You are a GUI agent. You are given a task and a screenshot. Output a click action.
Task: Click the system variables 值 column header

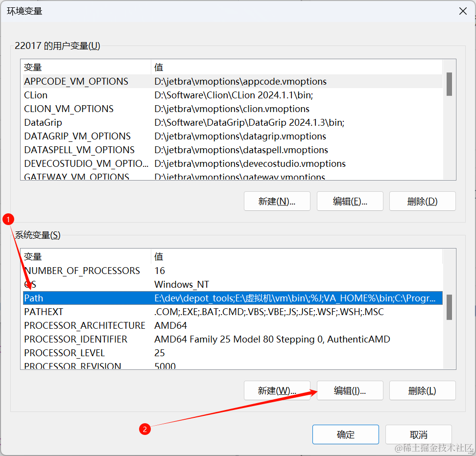(297, 256)
